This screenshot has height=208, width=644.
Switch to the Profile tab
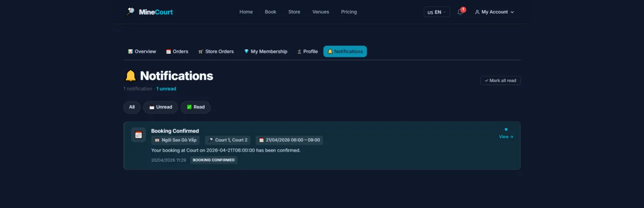click(307, 51)
